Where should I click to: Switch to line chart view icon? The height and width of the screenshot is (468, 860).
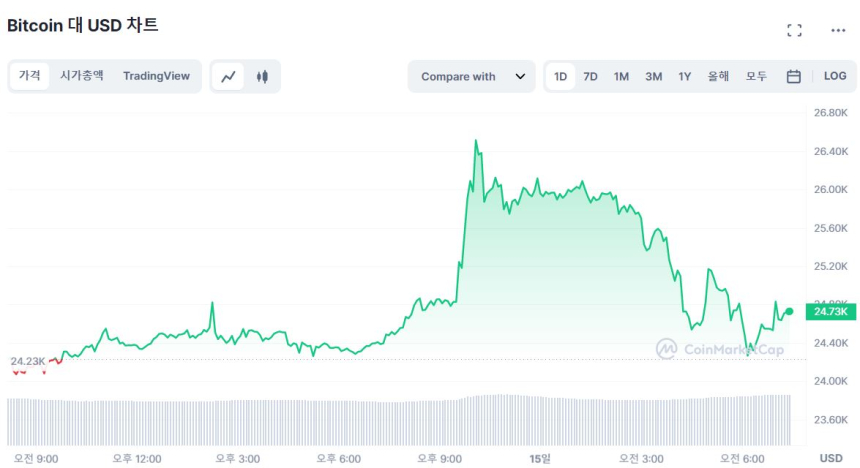click(x=229, y=76)
